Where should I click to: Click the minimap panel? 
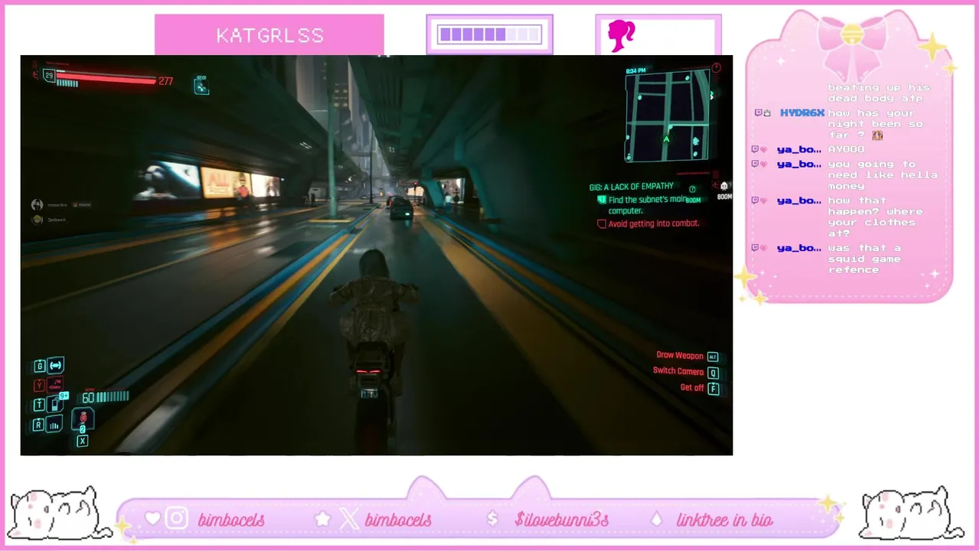tap(668, 115)
